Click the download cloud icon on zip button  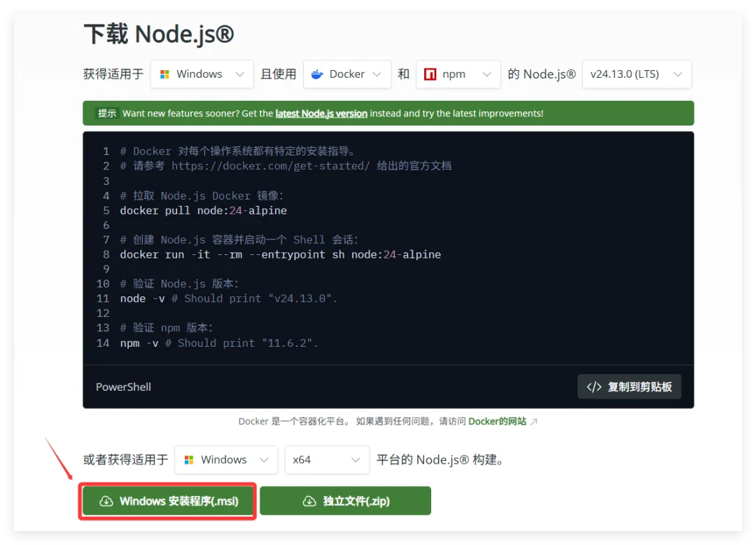[x=309, y=501]
